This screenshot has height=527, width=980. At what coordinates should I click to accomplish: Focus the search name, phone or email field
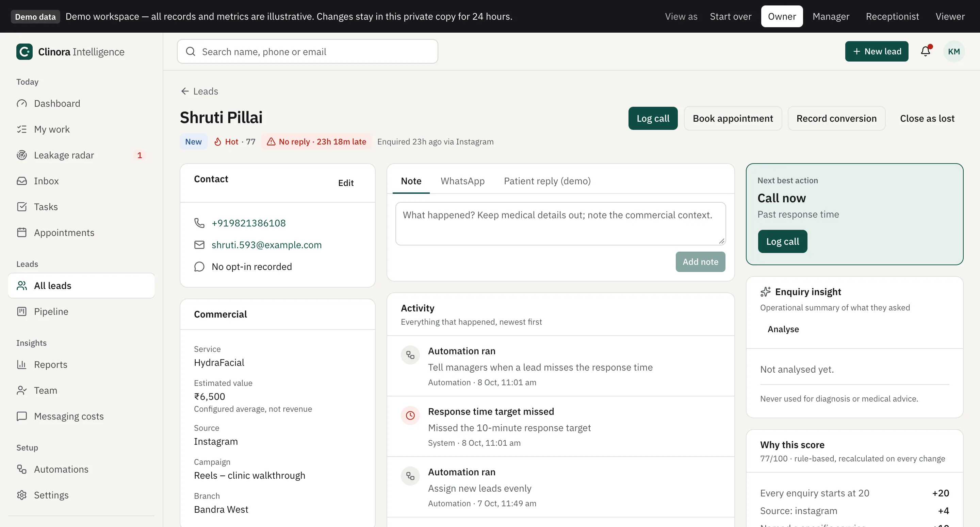(307, 51)
